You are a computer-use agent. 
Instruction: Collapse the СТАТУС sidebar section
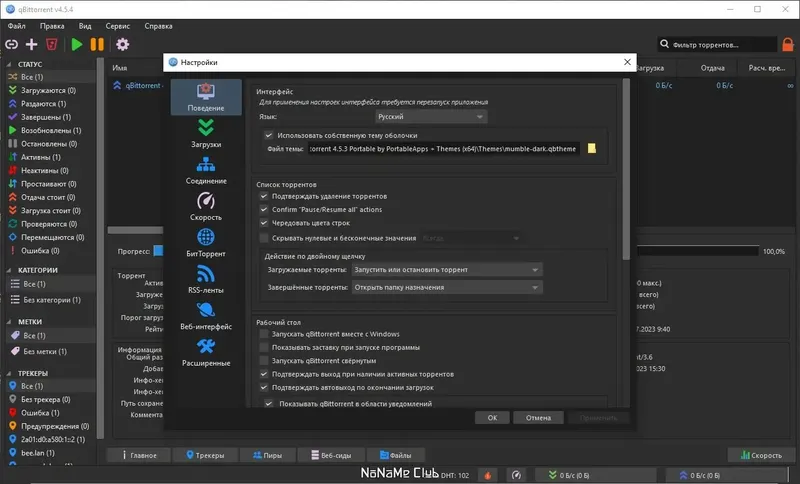tap(9, 64)
